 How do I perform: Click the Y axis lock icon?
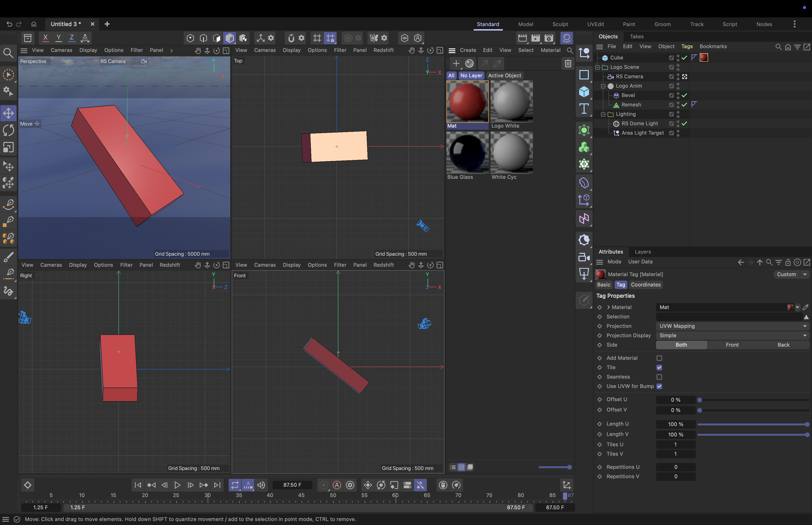click(58, 38)
